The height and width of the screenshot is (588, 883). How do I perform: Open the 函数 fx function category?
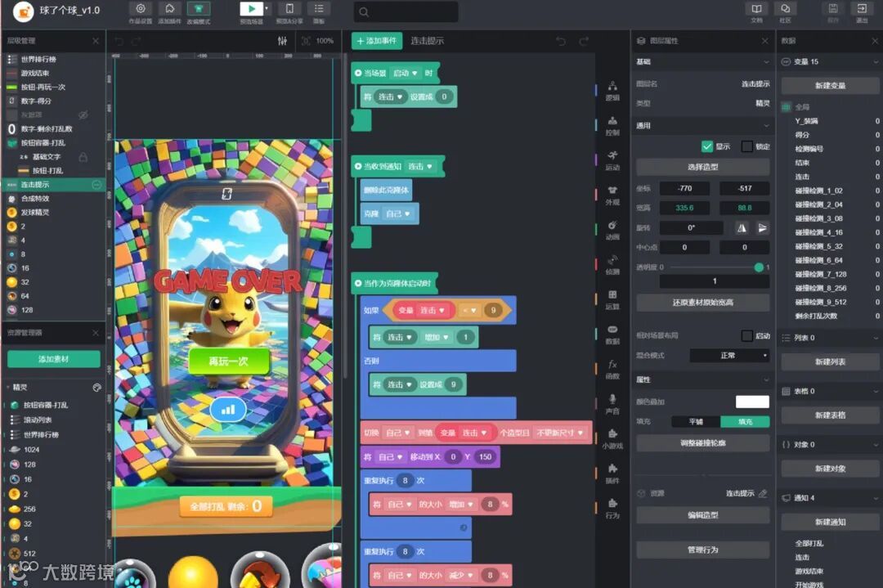pos(612,370)
